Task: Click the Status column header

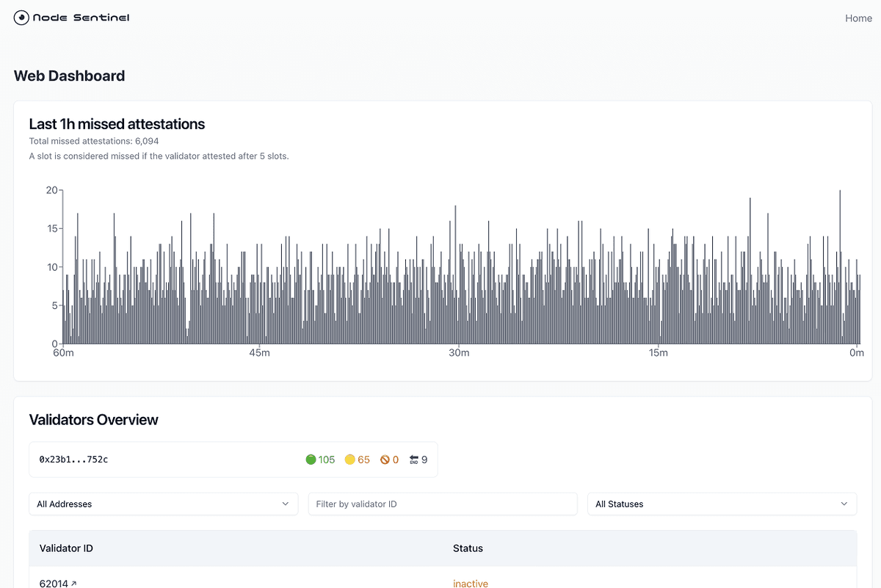Action: (467, 548)
